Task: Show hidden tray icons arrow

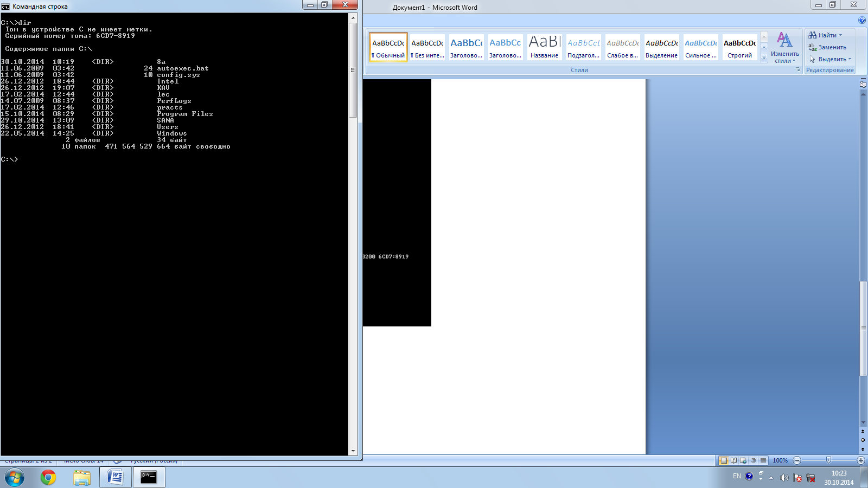Action: (771, 478)
